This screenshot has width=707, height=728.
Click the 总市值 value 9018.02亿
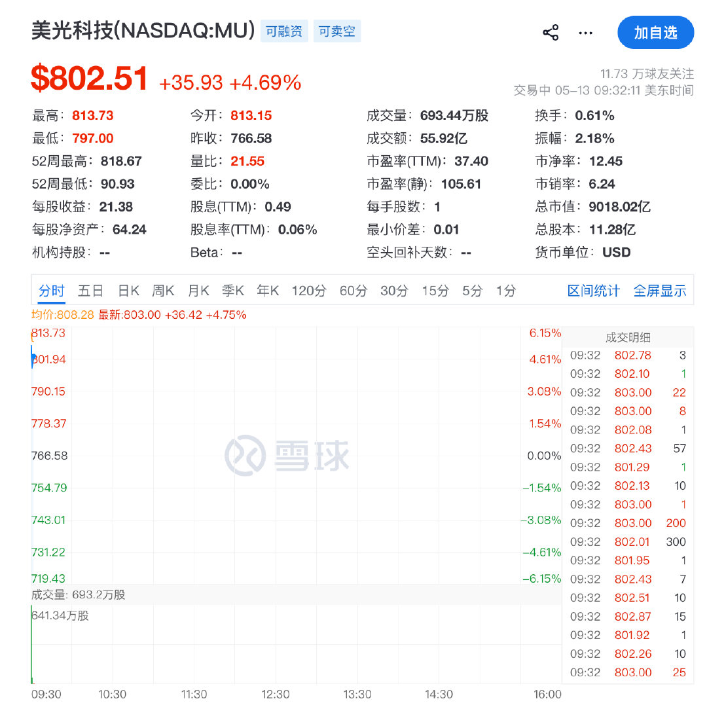tap(619, 207)
